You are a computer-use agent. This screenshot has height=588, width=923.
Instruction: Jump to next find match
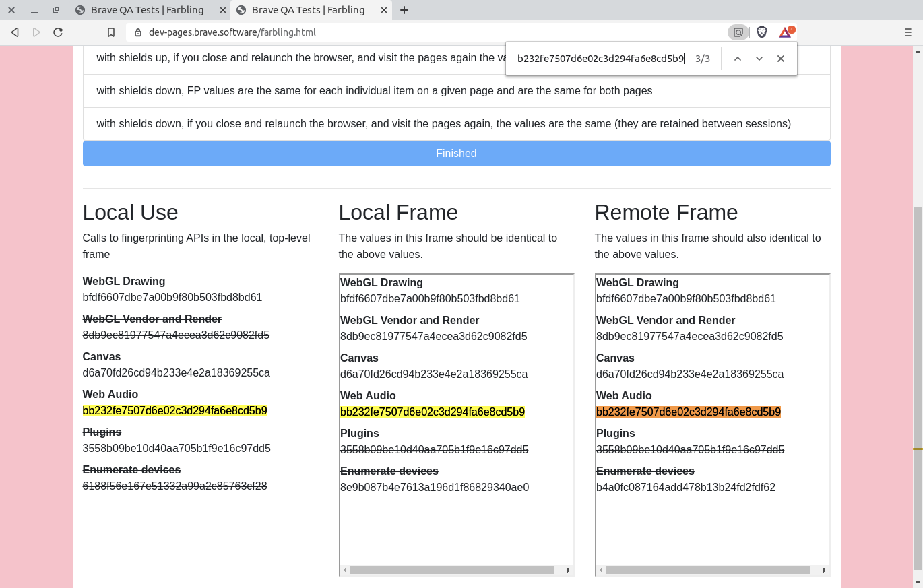pyautogui.click(x=759, y=59)
